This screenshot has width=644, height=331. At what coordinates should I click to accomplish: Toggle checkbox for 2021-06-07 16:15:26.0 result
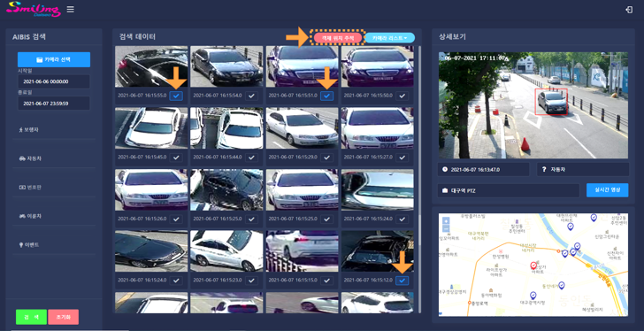pos(176,219)
